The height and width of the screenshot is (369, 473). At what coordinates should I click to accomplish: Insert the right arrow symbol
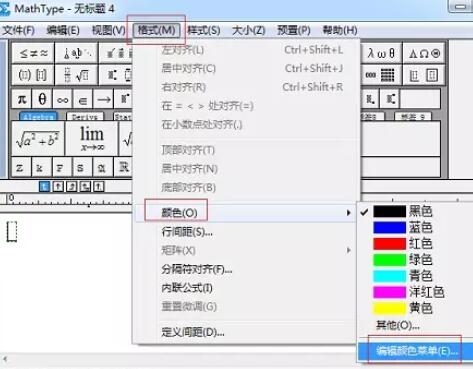104,99
